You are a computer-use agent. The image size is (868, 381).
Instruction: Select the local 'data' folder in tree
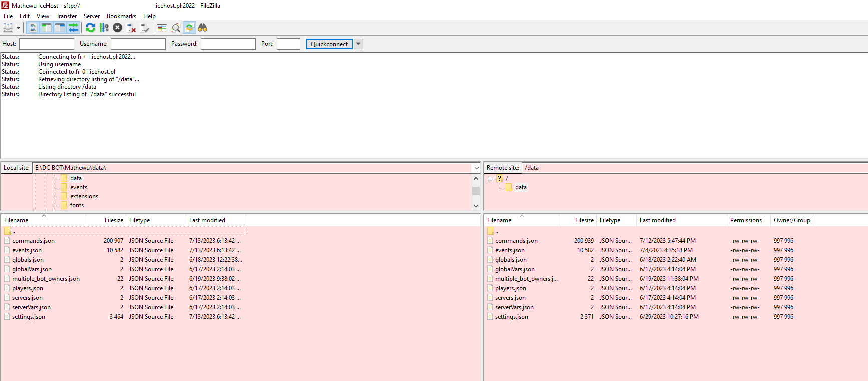click(x=76, y=178)
